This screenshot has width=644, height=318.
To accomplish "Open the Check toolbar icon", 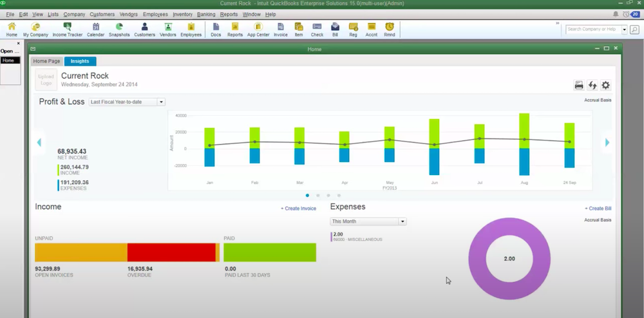I will pyautogui.click(x=317, y=30).
